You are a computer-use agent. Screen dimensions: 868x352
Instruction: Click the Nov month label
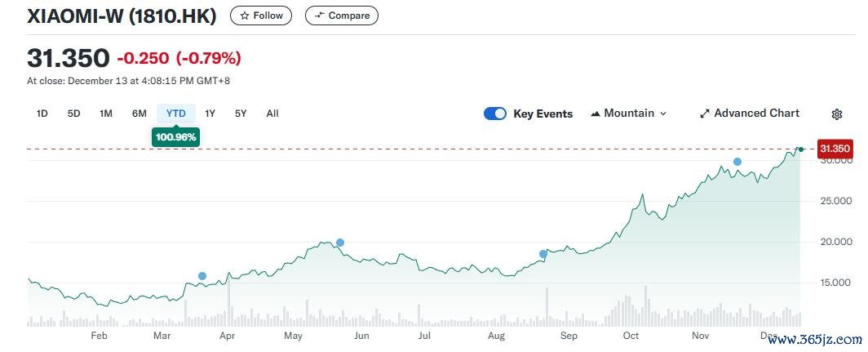(x=700, y=336)
